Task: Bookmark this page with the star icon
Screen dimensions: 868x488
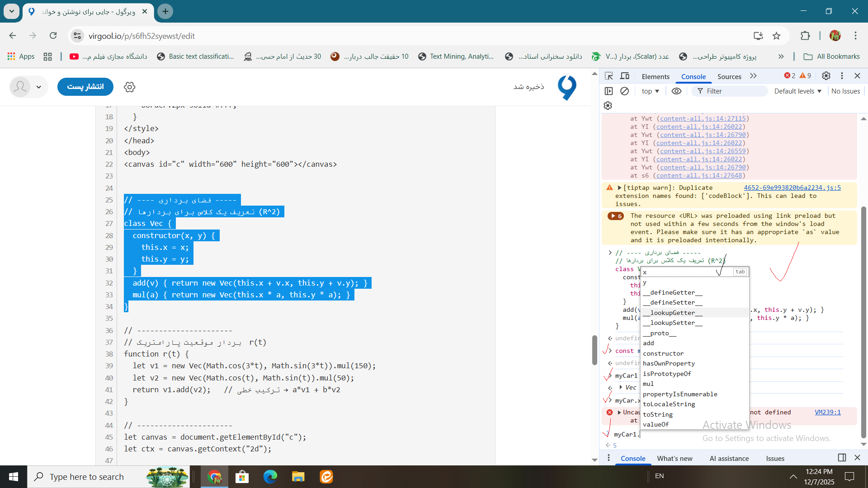Action: [776, 36]
